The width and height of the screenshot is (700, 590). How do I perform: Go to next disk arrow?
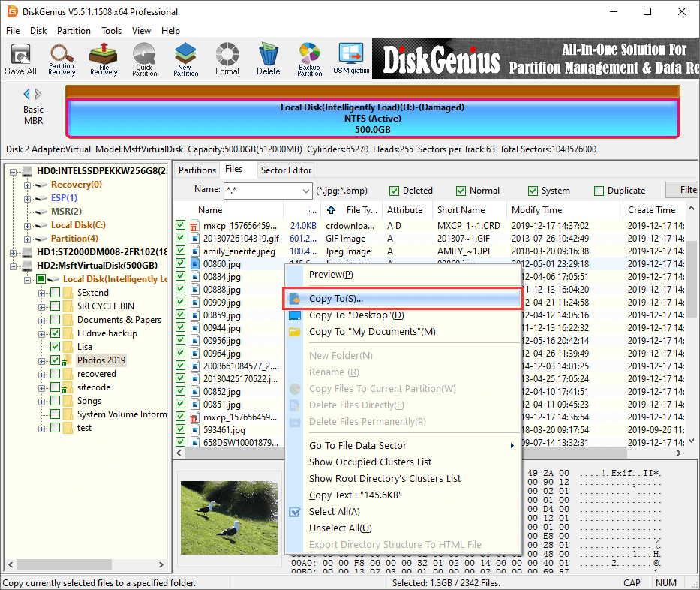[x=38, y=94]
